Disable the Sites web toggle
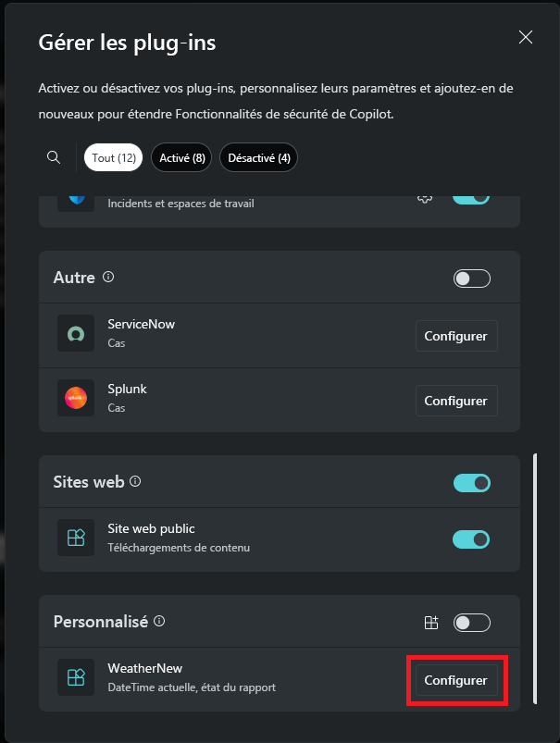The height and width of the screenshot is (743, 560). (471, 482)
